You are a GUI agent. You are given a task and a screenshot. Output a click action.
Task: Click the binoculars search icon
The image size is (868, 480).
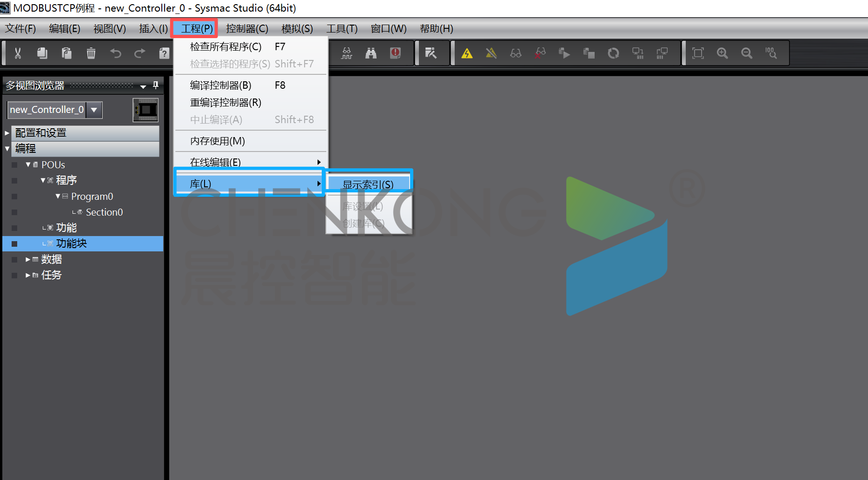pyautogui.click(x=371, y=53)
